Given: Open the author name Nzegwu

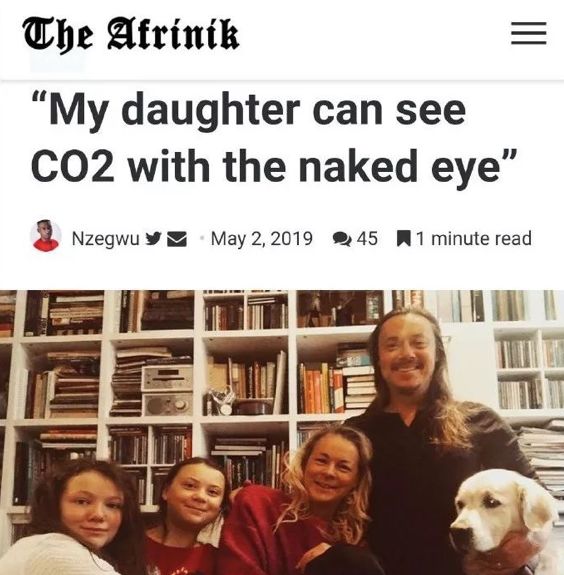Looking at the screenshot, I should click(x=106, y=239).
